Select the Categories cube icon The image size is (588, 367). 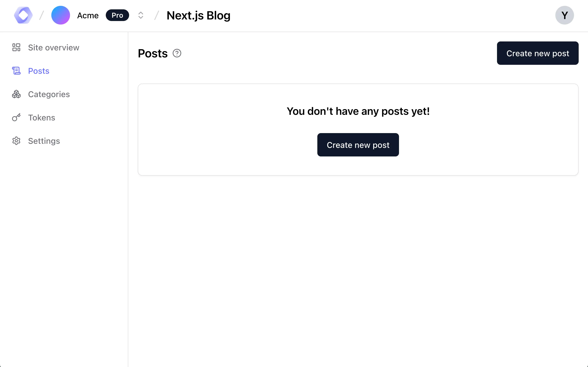(x=16, y=94)
